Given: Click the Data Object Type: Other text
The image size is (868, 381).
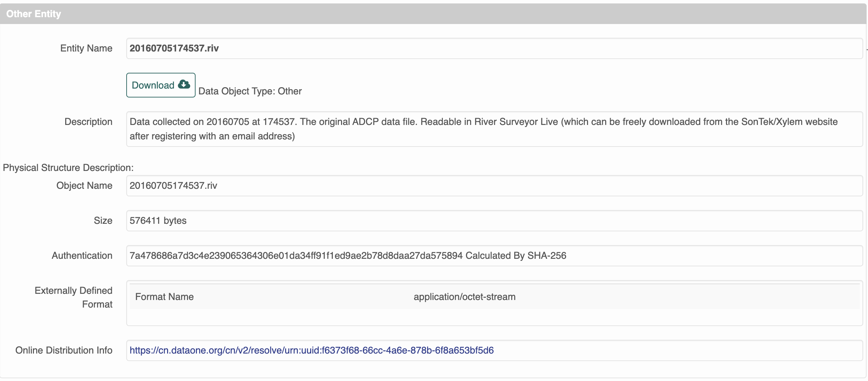Looking at the screenshot, I should point(250,91).
